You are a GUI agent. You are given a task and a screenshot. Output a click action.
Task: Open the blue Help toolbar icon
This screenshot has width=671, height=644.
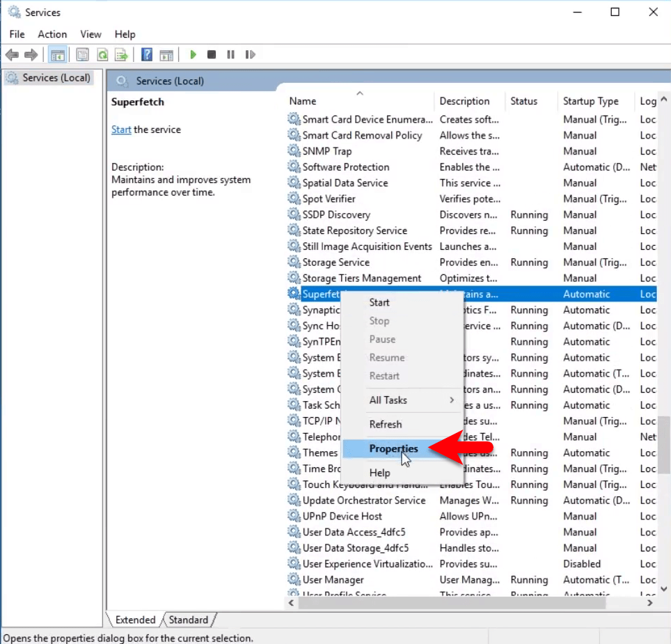[x=147, y=55]
